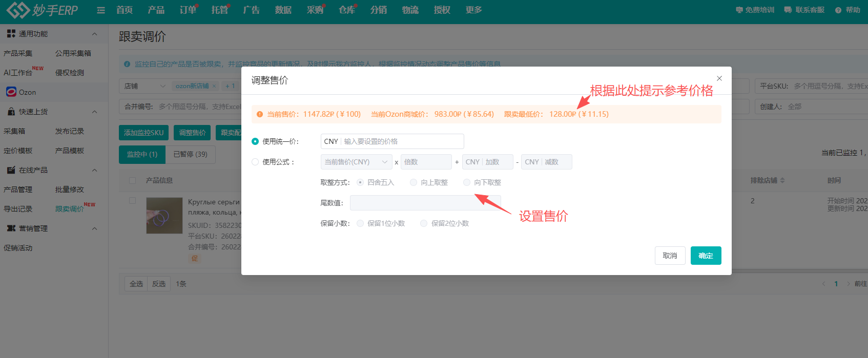Click the next page arrow in pagination

[849, 284]
